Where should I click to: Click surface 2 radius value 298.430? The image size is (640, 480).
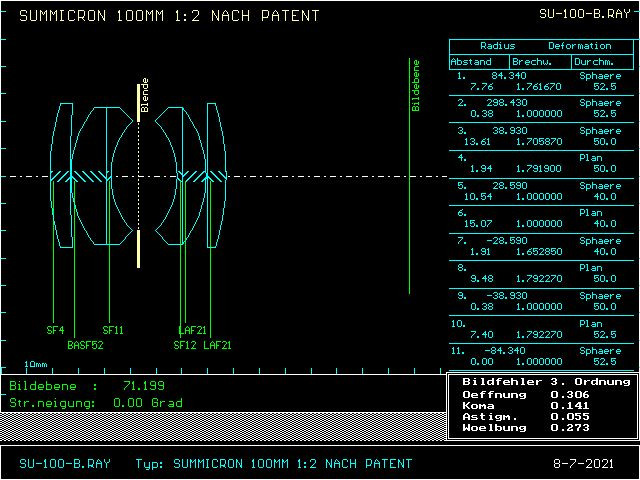click(x=506, y=102)
